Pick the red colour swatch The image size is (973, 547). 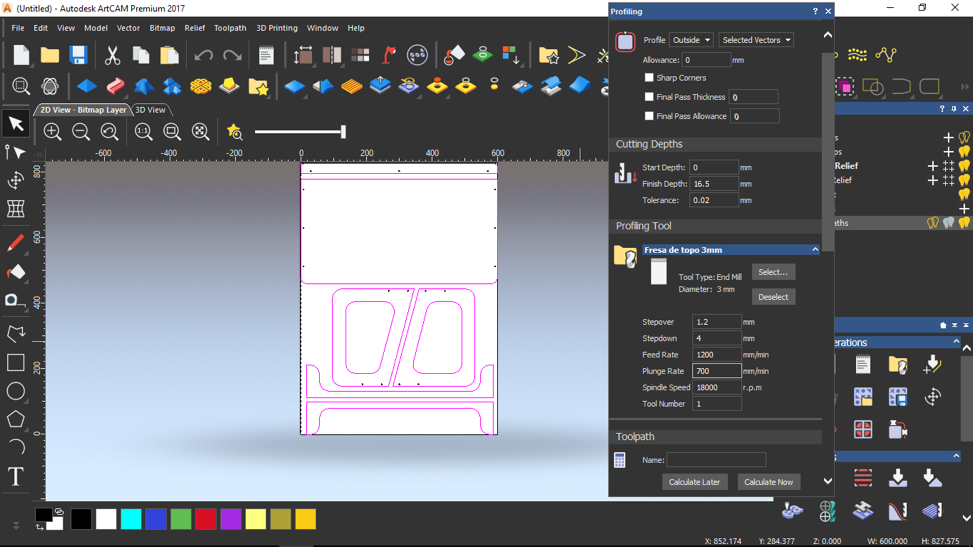coord(205,519)
